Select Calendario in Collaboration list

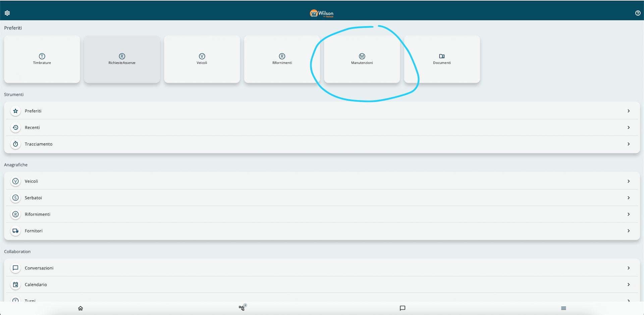coord(36,284)
